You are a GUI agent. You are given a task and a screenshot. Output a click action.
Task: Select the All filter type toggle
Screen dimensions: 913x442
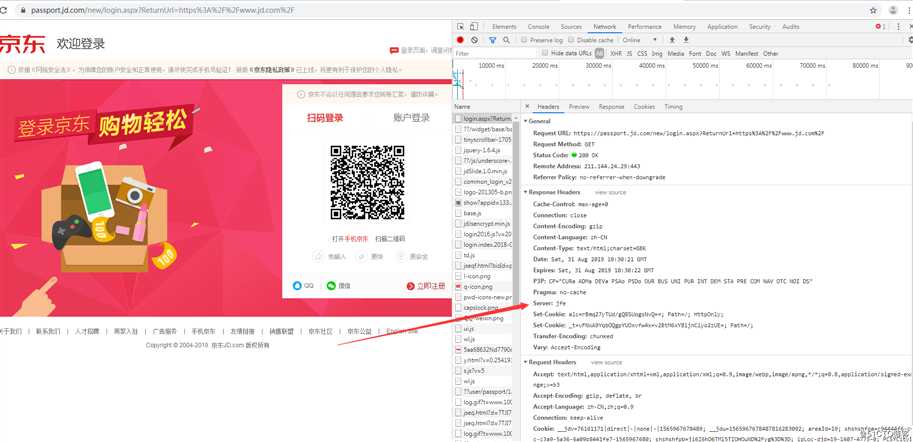point(599,53)
